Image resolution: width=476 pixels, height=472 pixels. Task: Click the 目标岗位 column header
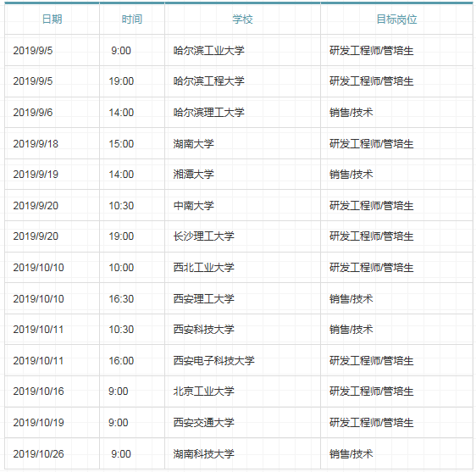(396, 19)
